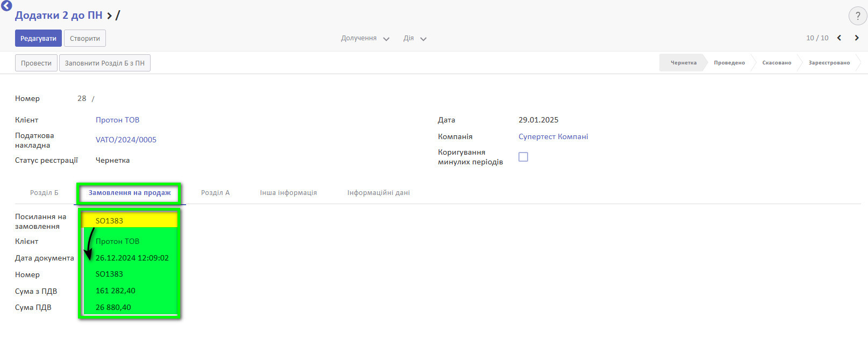Select the Чернетка status stage
The height and width of the screenshot is (347, 868).
pyautogui.click(x=683, y=63)
